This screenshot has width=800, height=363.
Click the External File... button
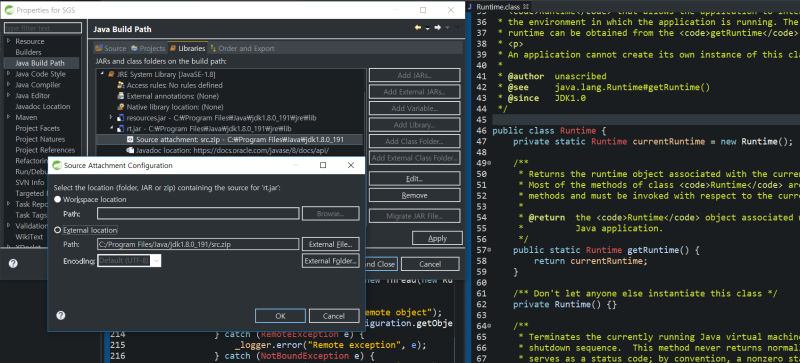click(331, 245)
